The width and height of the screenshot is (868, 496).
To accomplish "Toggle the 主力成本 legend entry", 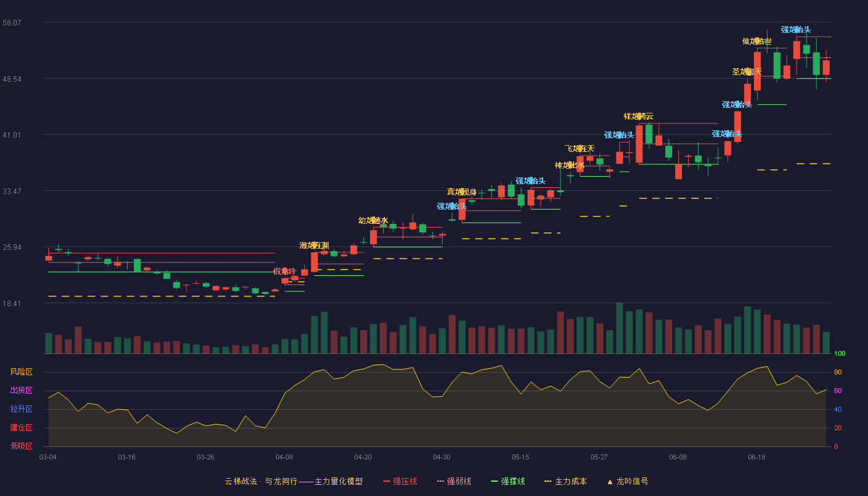I will [x=565, y=481].
